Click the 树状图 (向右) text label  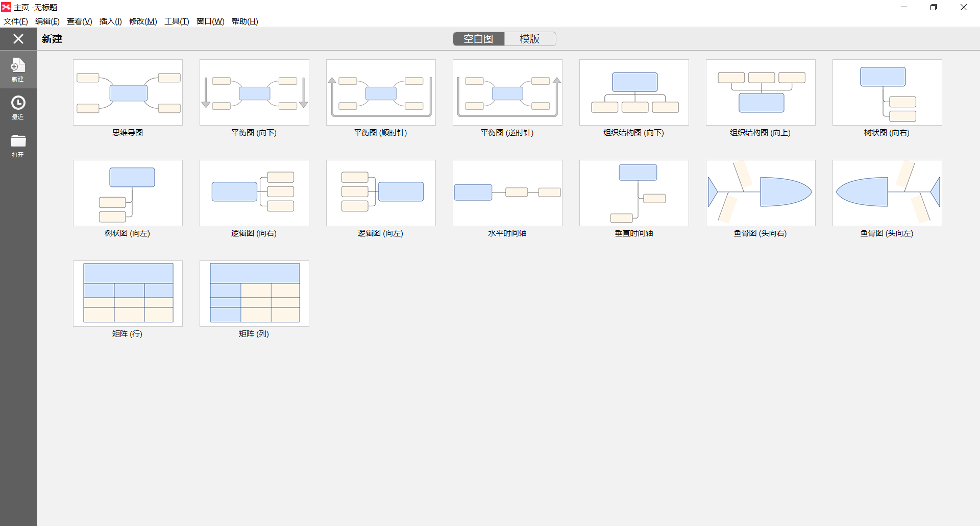[x=887, y=133]
